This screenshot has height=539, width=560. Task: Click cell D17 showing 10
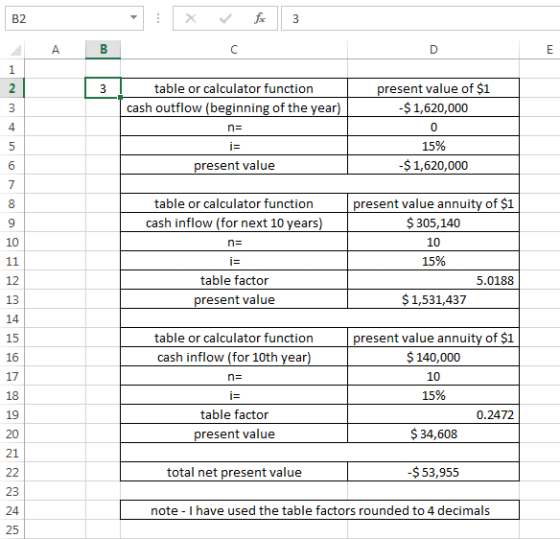433,376
